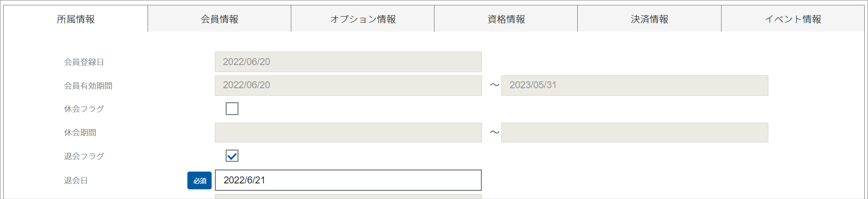Go to the 資格情報 tab

coord(506,19)
